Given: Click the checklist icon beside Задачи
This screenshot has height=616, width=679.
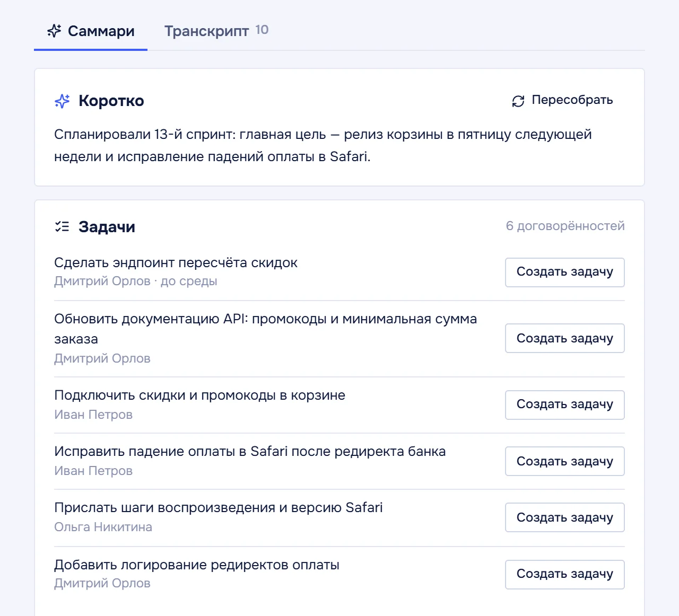Looking at the screenshot, I should [62, 227].
